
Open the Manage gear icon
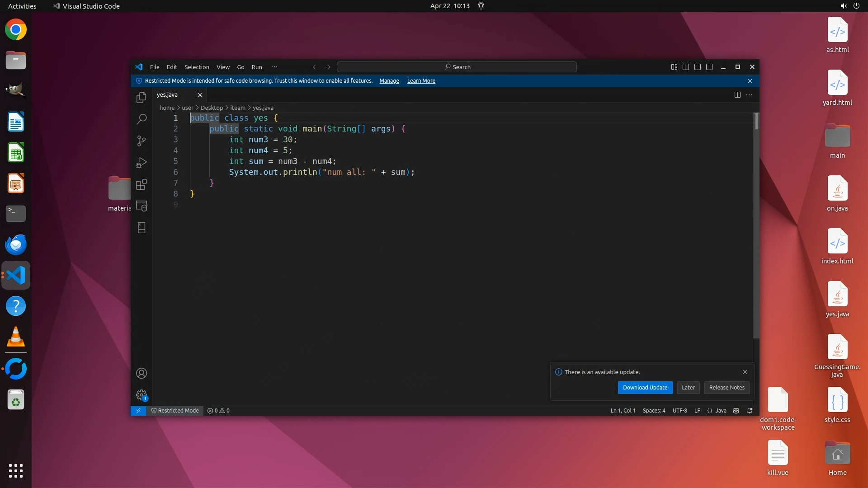(x=142, y=395)
